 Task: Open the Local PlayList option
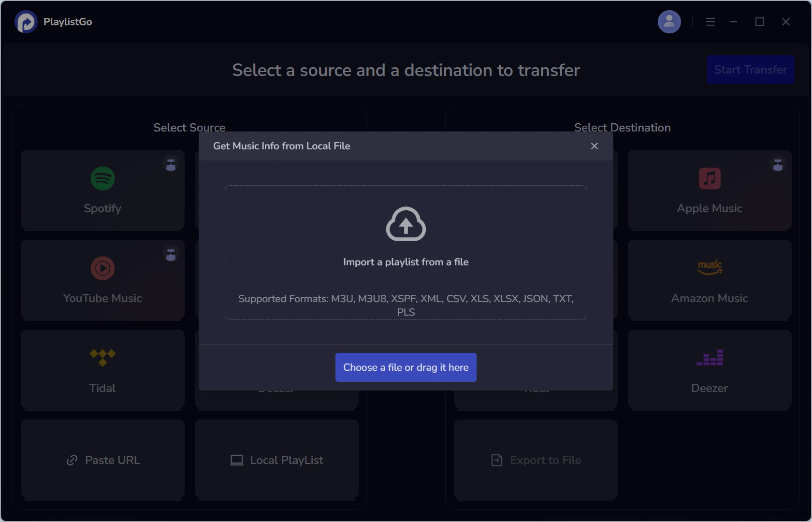(276, 460)
